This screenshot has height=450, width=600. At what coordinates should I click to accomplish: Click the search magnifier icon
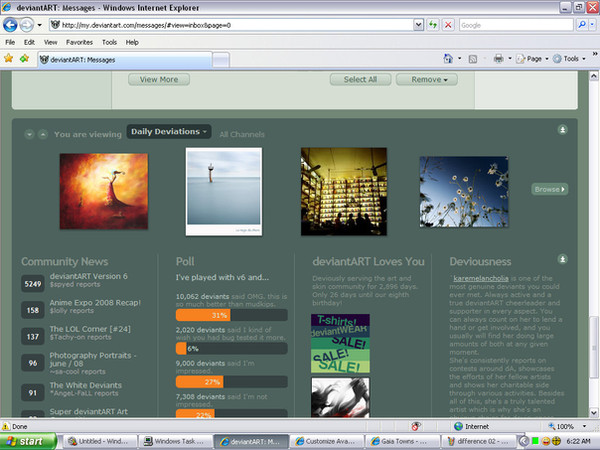tap(582, 25)
